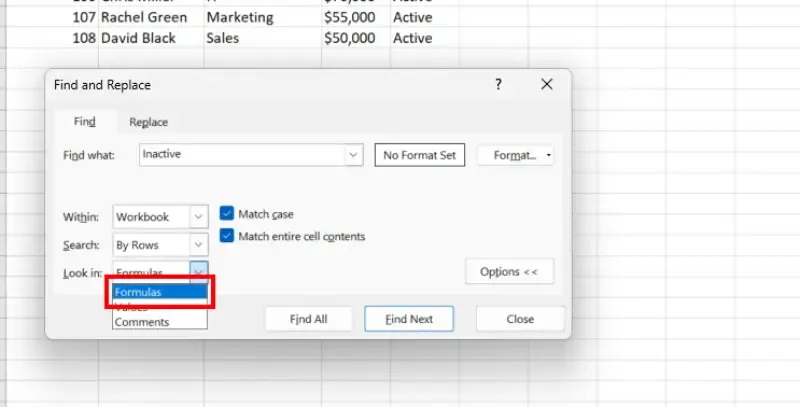Click the Close button in dialog
Screen dimensions: 800x407
520,319
